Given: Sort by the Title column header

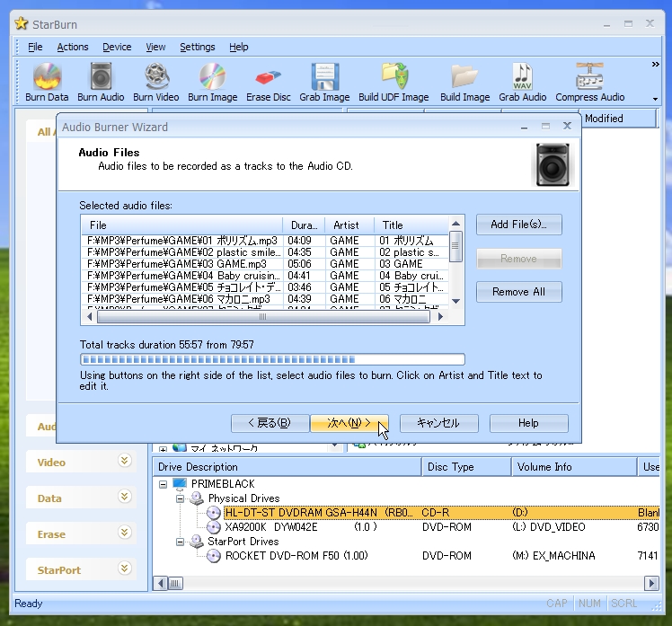Looking at the screenshot, I should pyautogui.click(x=411, y=225).
